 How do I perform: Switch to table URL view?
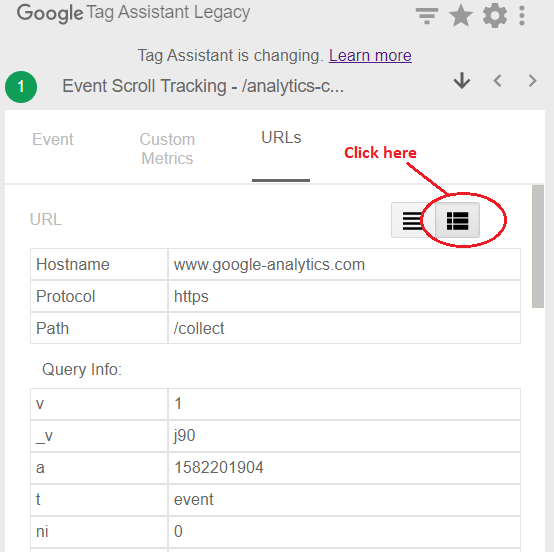[458, 220]
